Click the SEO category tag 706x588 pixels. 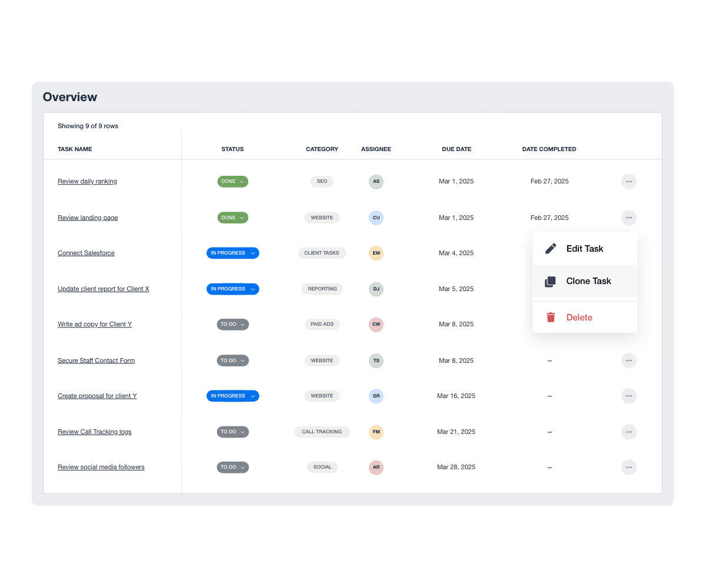pyautogui.click(x=322, y=181)
